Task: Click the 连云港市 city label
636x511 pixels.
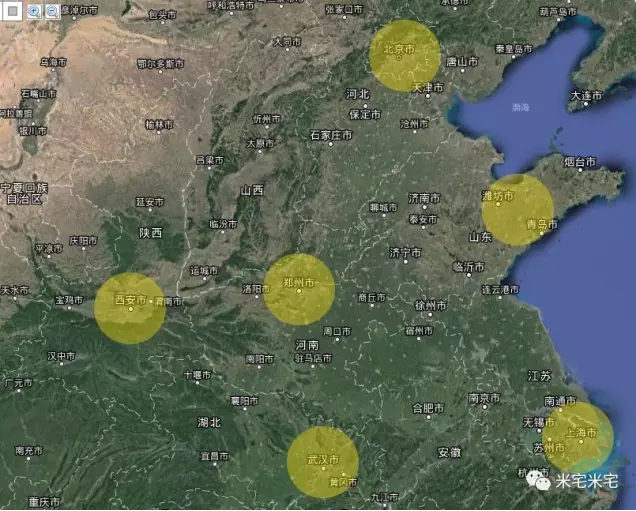Action: tap(500, 290)
